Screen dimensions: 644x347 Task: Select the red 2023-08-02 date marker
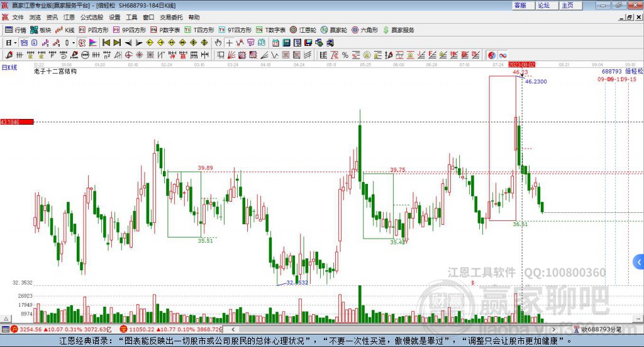coord(521,64)
